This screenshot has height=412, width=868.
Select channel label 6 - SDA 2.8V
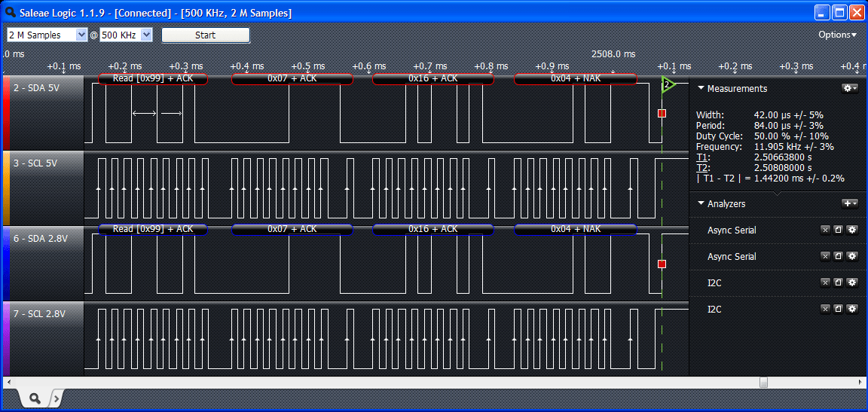[41, 238]
